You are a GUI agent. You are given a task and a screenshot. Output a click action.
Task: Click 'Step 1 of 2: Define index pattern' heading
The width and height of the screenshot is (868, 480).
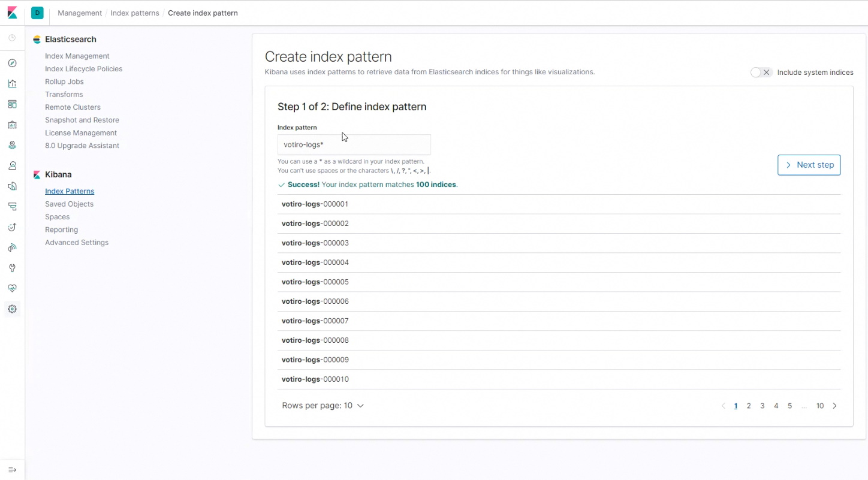(352, 107)
